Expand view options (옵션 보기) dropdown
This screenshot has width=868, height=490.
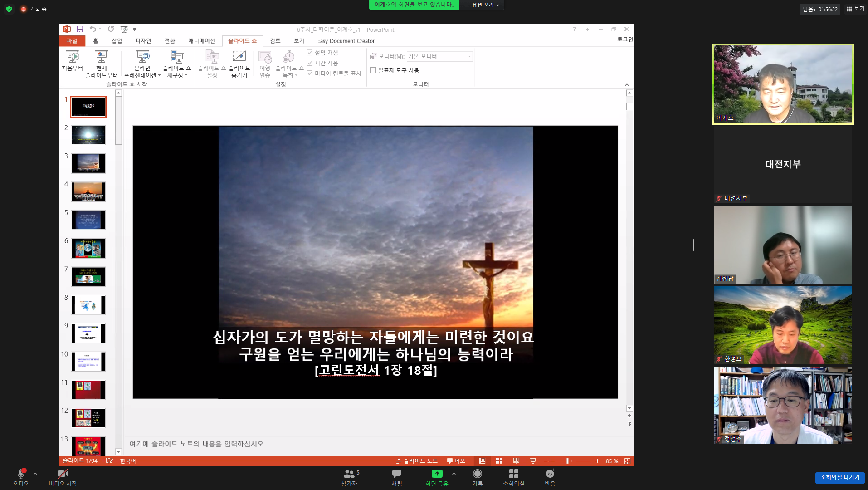pyautogui.click(x=486, y=5)
